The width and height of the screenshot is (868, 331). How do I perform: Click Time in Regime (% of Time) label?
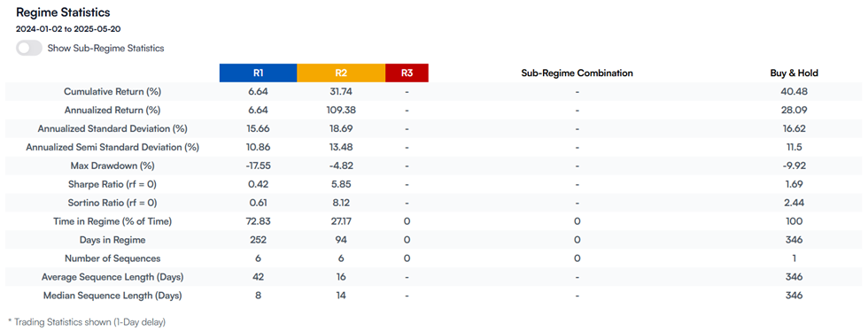click(112, 221)
